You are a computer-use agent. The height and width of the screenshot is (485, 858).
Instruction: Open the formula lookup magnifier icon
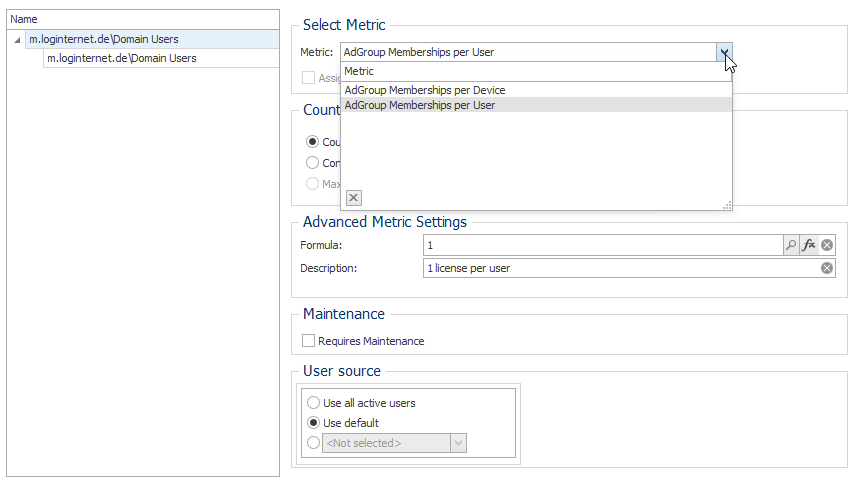coord(791,245)
